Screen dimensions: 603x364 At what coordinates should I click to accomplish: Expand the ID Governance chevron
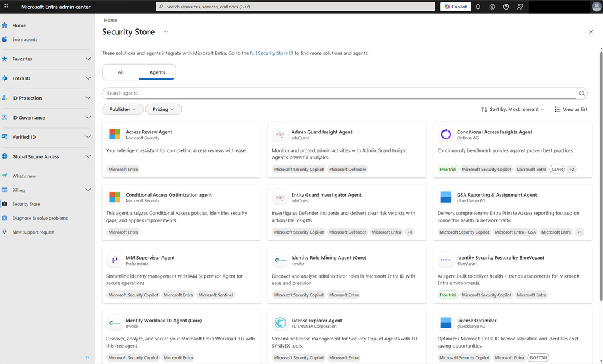click(x=88, y=117)
